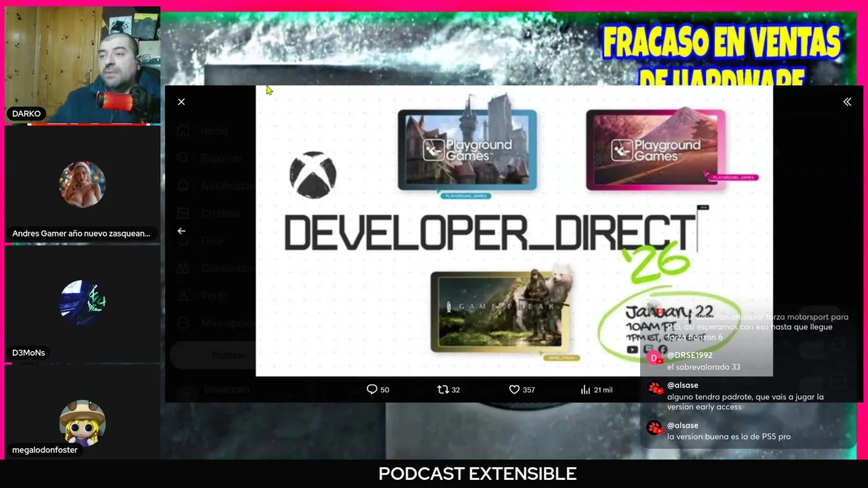Click the DEVELOPER_DIRECT title text
This screenshot has height=488, width=868.
(489, 232)
